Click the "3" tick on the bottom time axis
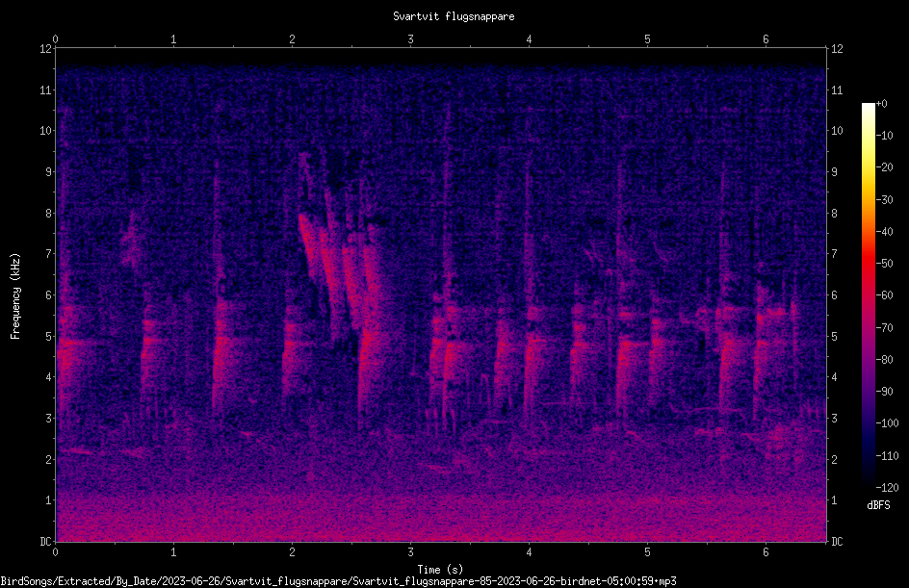Viewport: 909px width, 588px height. 410,552
